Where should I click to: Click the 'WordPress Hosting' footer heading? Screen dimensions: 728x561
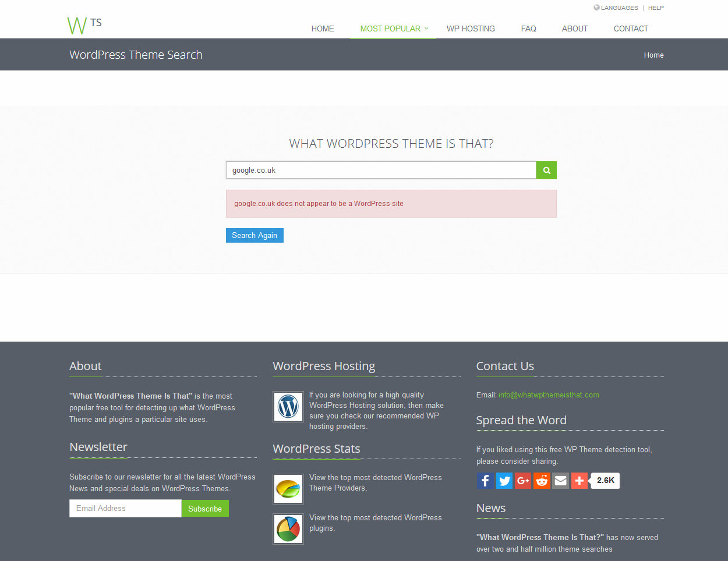[324, 366]
